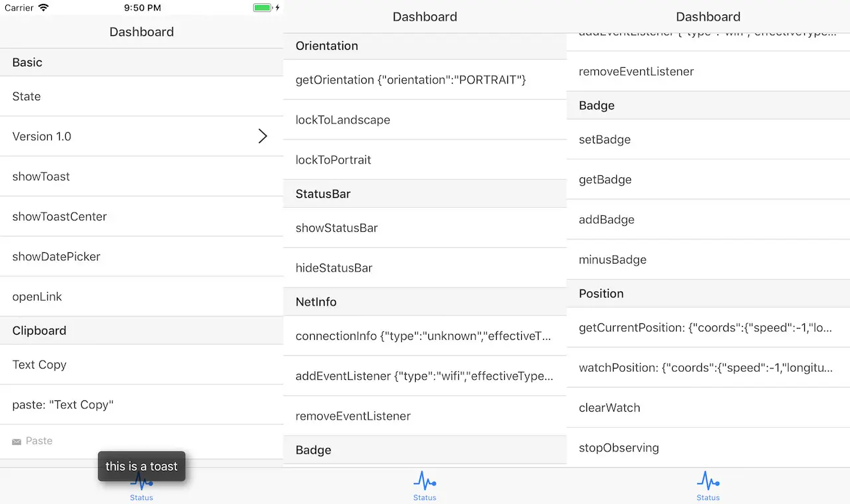
Task: Open the Status tab in the middle screen
Action: point(425,486)
